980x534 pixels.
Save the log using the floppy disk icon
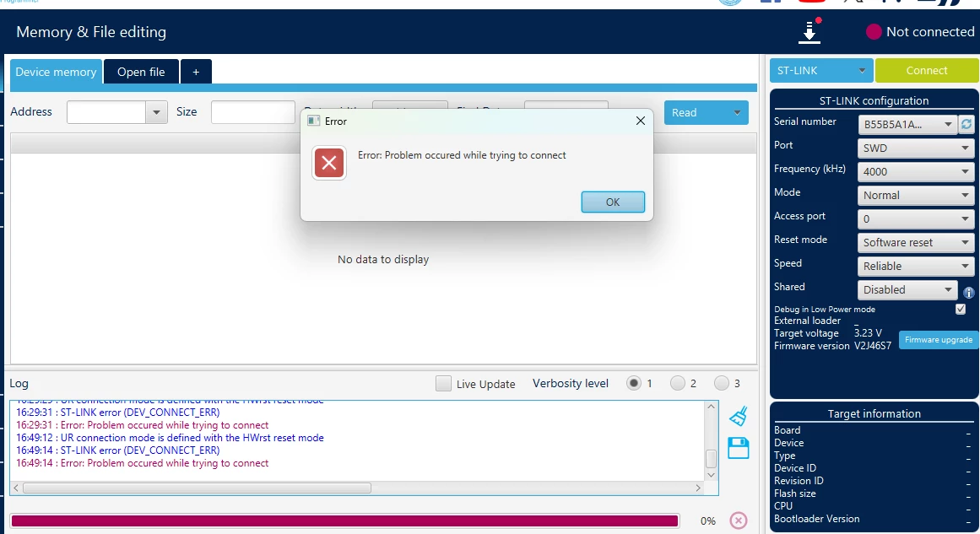click(738, 448)
